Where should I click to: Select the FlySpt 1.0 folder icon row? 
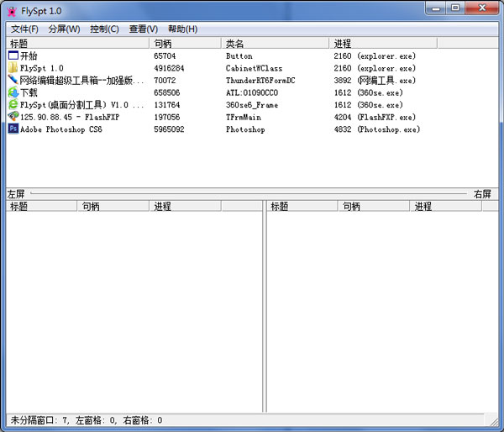pyautogui.click(x=13, y=68)
